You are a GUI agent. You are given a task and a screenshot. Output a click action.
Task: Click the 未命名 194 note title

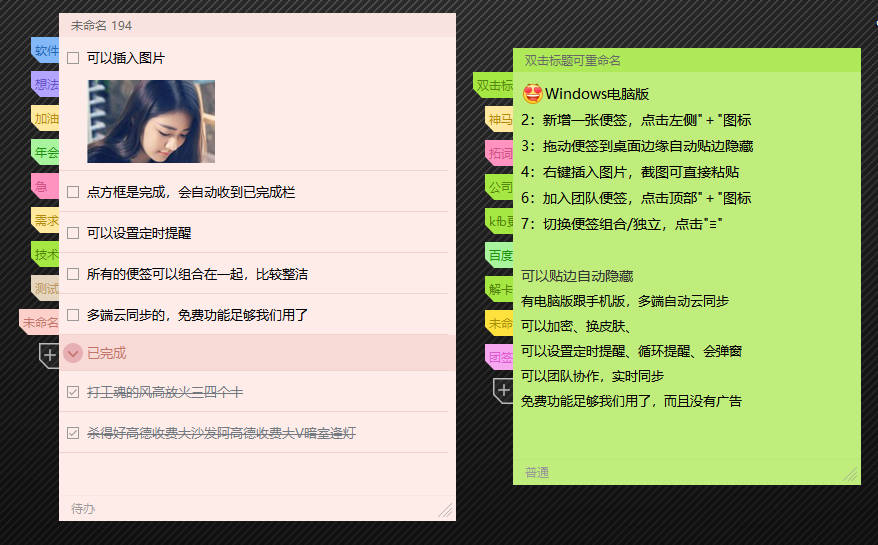pos(101,26)
